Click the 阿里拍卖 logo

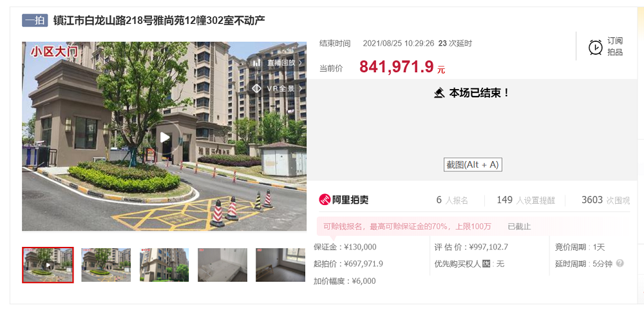pyautogui.click(x=344, y=200)
